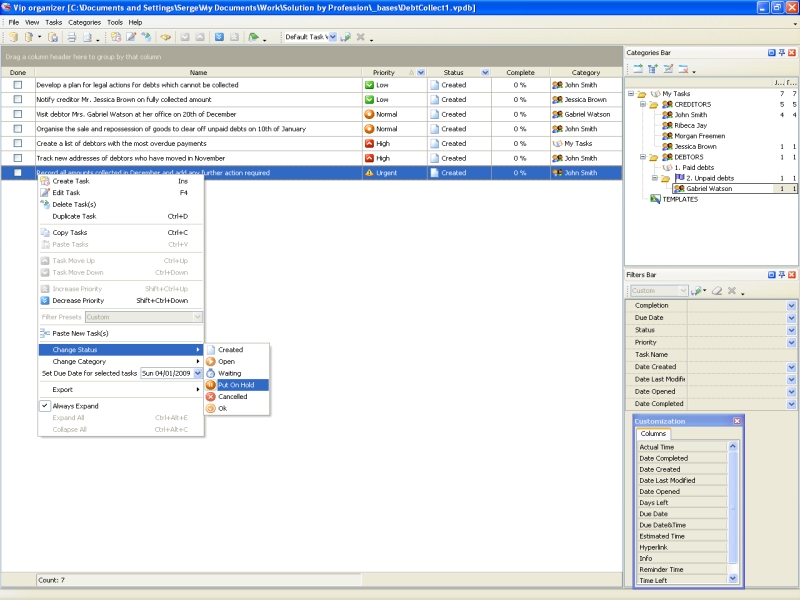Mark 'Track new addresses of debtors' task as done
800x600 pixels.
tap(18, 158)
